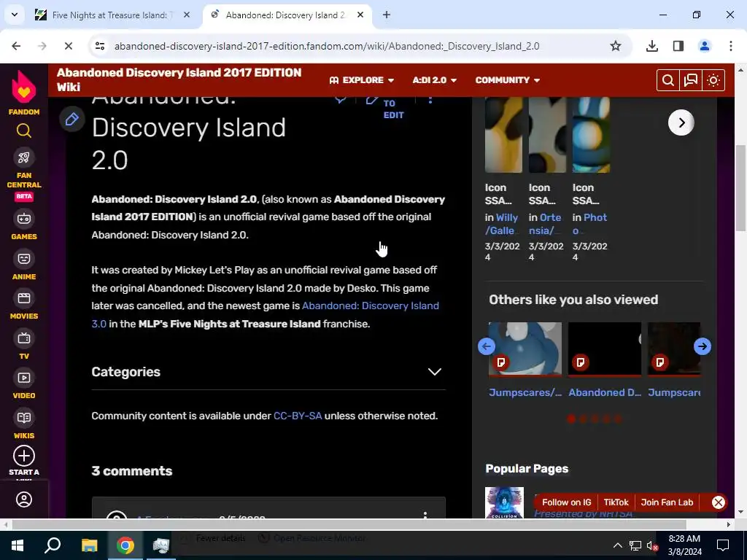Viewport: 747px width, 560px height.
Task: Go back to previous page
Action: [16, 46]
